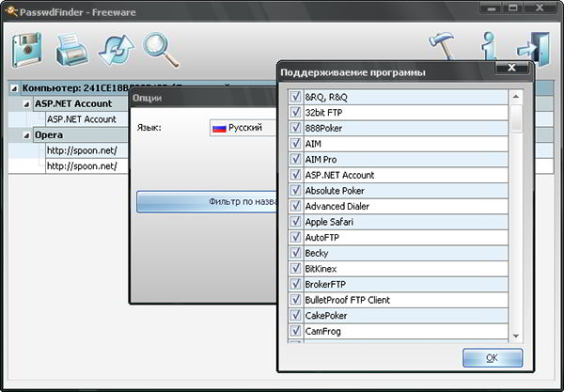Uncheck the CamFrog checkbox
This screenshot has width=564, height=392.
tap(295, 331)
